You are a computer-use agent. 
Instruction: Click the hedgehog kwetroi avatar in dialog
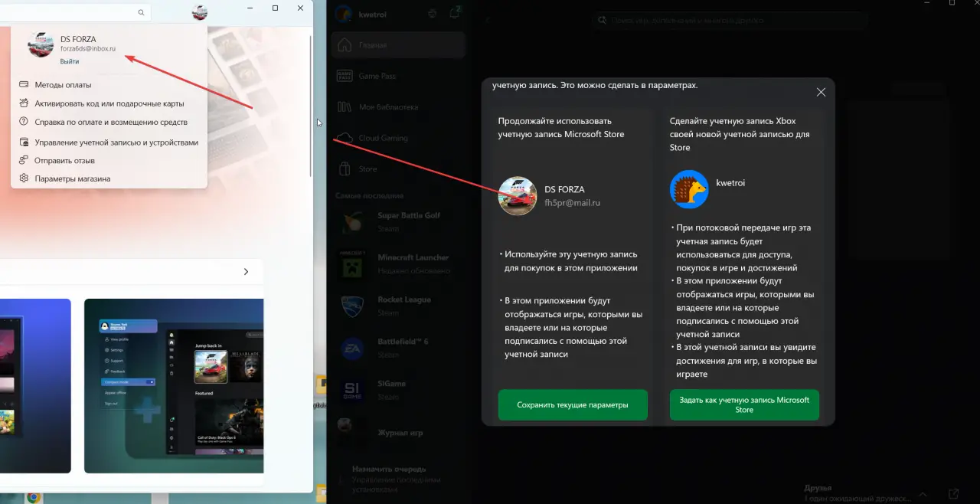pyautogui.click(x=689, y=189)
